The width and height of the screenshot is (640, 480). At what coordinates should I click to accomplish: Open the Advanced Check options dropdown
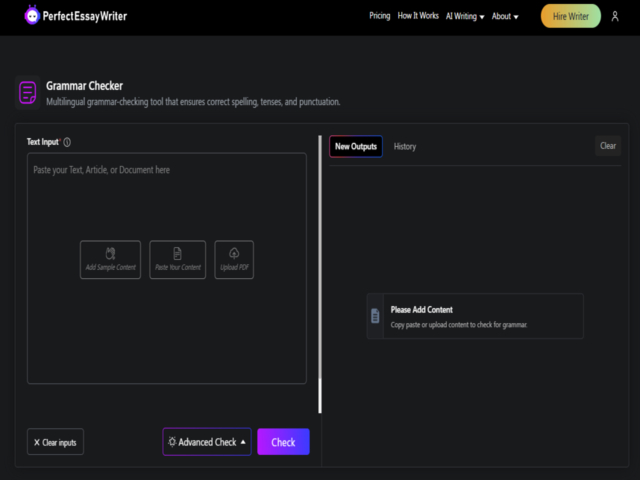[207, 442]
